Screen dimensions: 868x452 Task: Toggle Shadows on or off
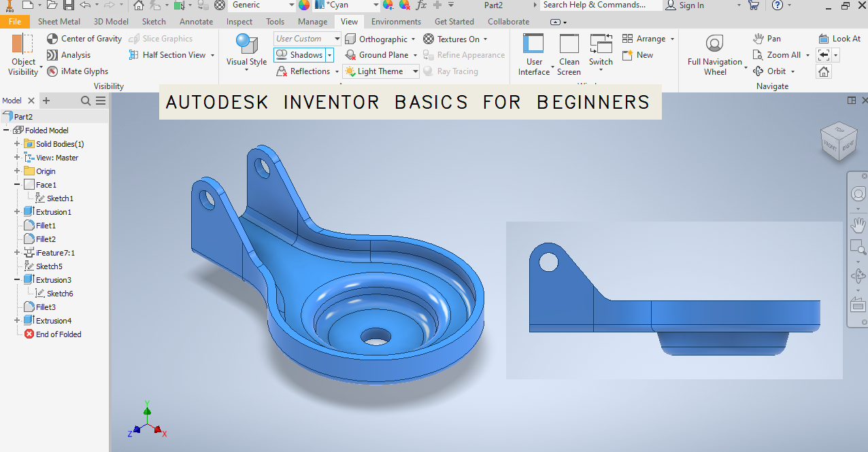pos(299,55)
